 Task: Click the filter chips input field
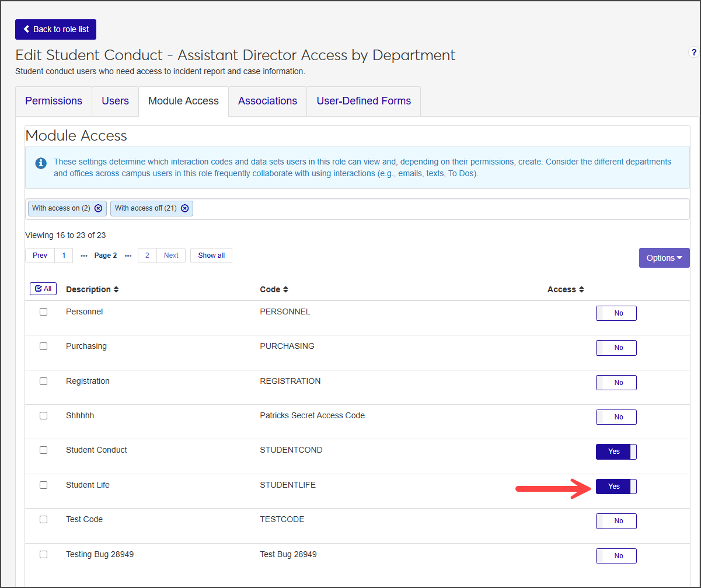click(438, 209)
